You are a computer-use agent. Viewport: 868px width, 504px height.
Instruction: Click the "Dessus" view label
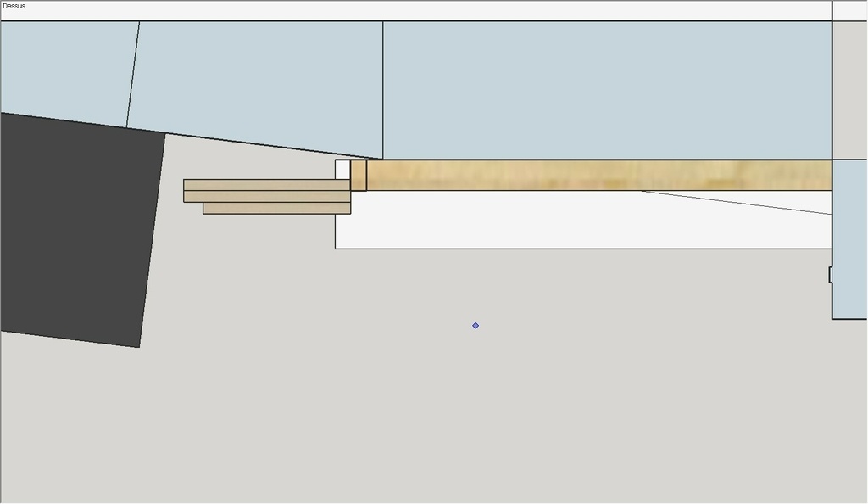click(x=14, y=6)
